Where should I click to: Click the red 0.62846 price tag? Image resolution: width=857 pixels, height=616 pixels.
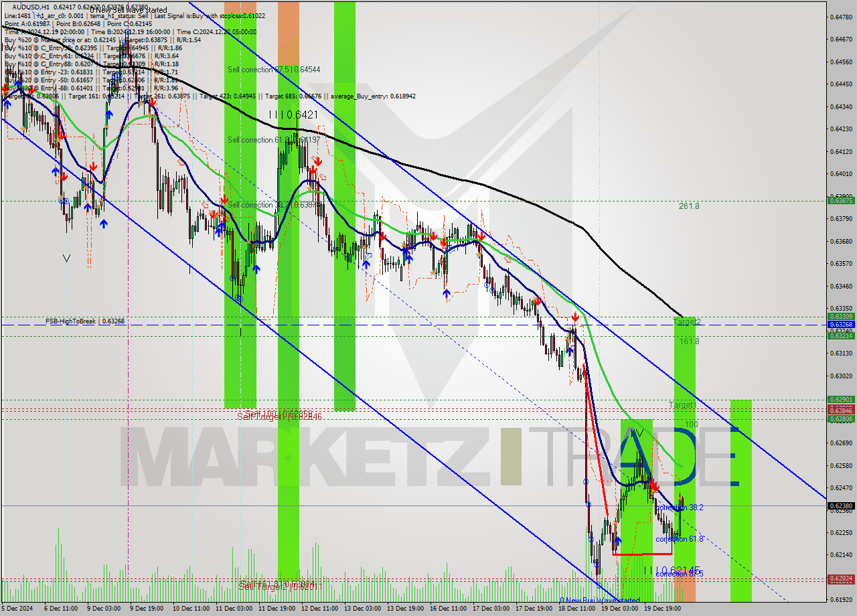(x=841, y=410)
